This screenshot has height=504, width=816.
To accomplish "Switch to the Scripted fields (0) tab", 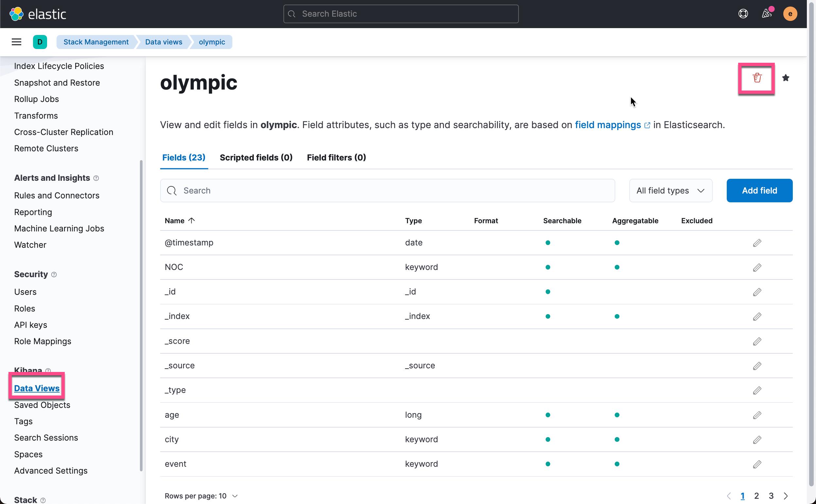I will 256,157.
